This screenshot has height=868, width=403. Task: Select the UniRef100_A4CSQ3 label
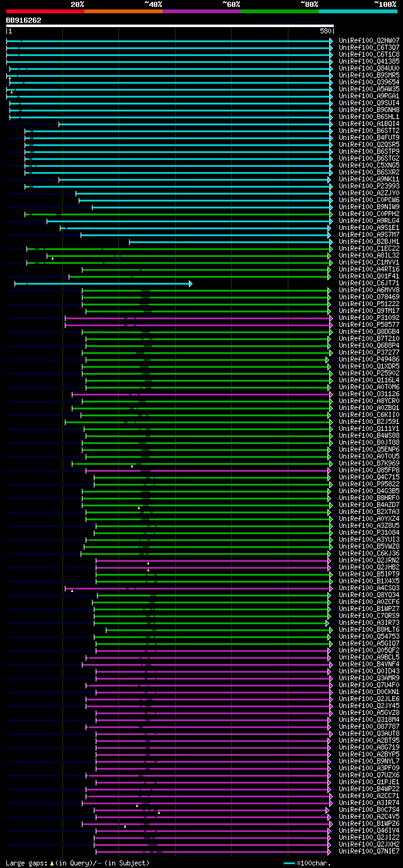(369, 588)
